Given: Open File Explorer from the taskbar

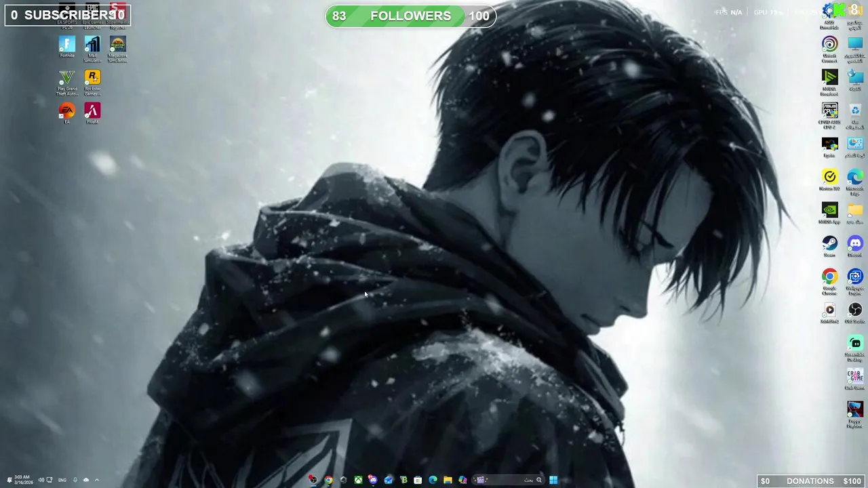Looking at the screenshot, I should (448, 480).
